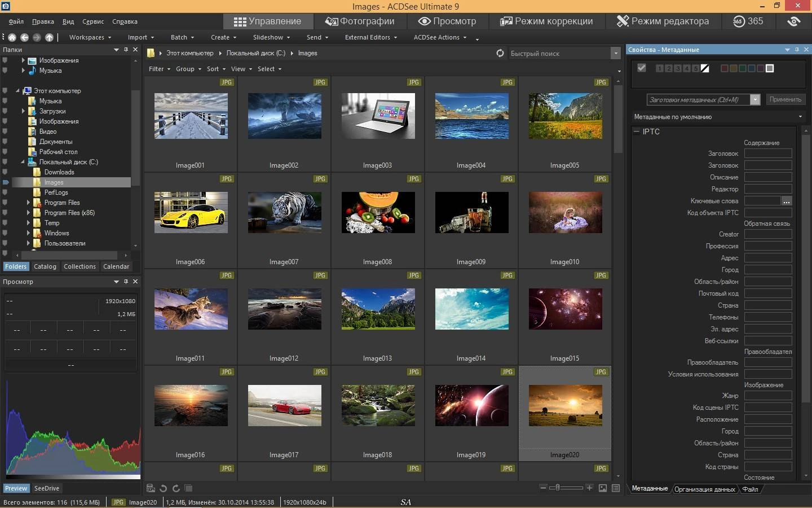The height and width of the screenshot is (508, 812).
Task: Switch to Просмотр mode
Action: click(x=447, y=21)
